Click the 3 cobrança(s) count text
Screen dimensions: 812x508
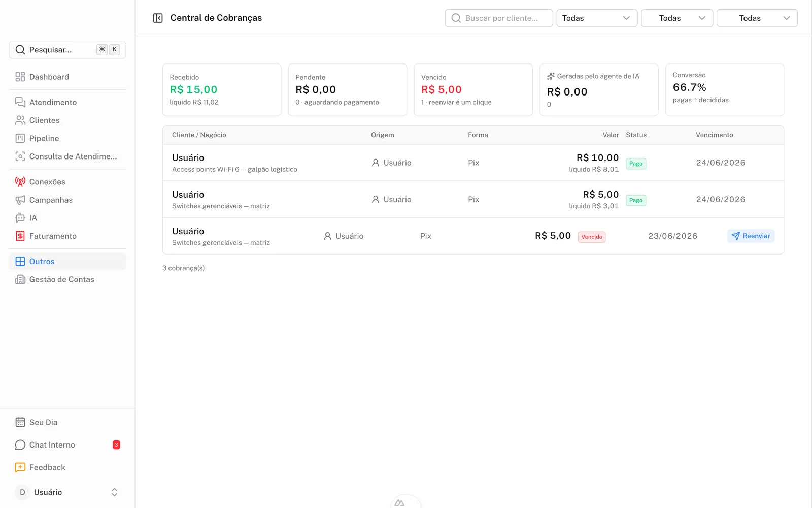pos(184,268)
